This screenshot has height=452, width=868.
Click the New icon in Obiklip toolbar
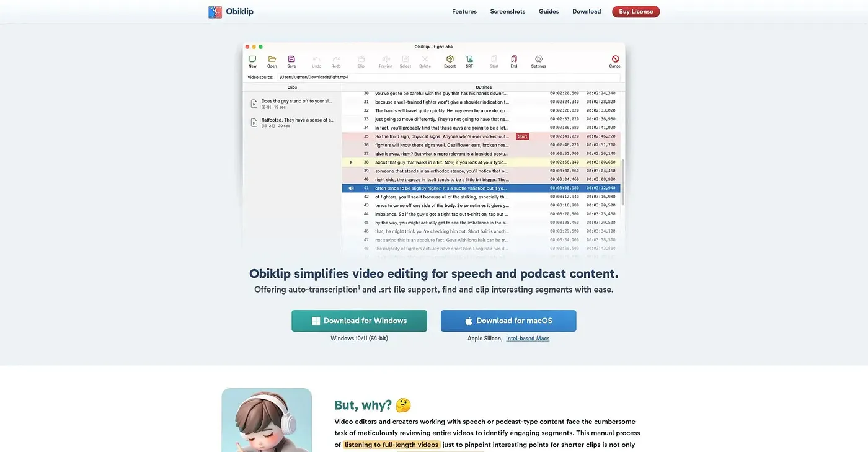[252, 59]
